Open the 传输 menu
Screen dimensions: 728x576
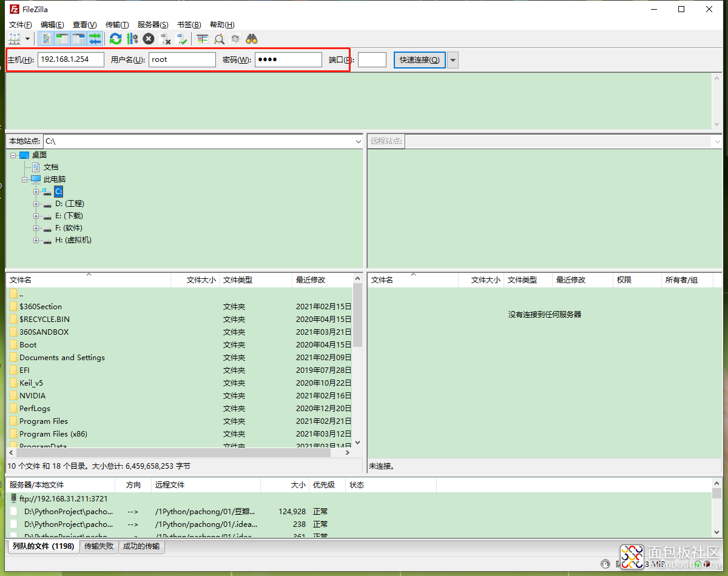(x=117, y=24)
